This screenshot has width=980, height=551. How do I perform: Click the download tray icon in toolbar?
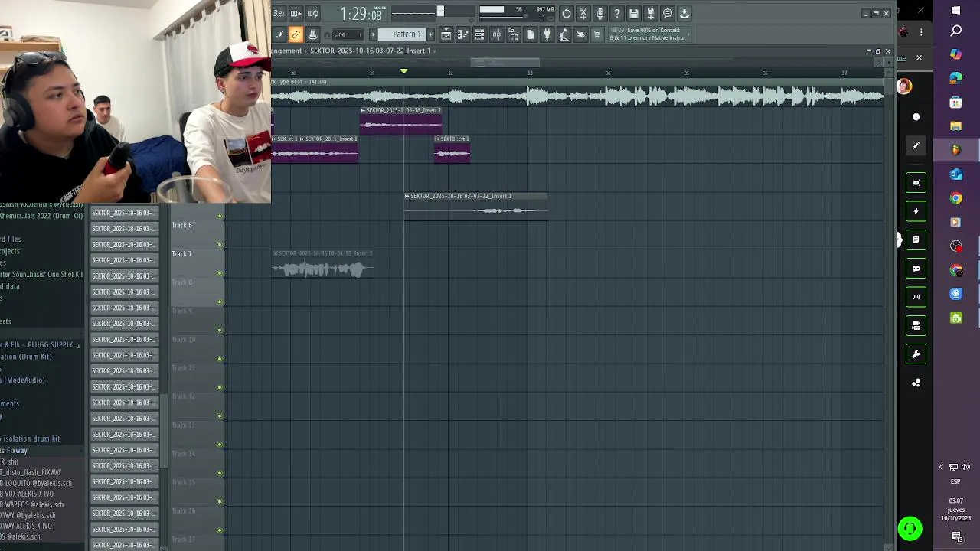pos(684,14)
